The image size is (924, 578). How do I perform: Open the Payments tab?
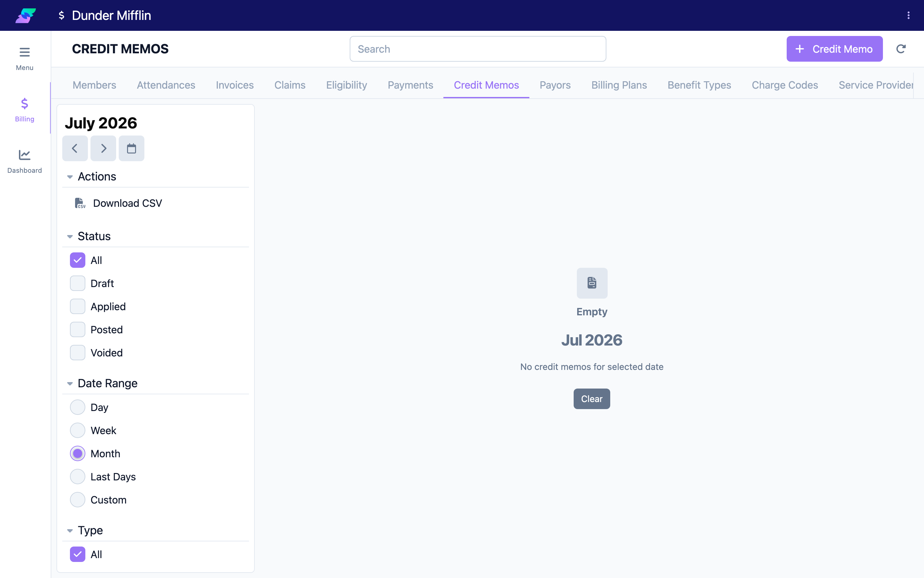pyautogui.click(x=410, y=85)
